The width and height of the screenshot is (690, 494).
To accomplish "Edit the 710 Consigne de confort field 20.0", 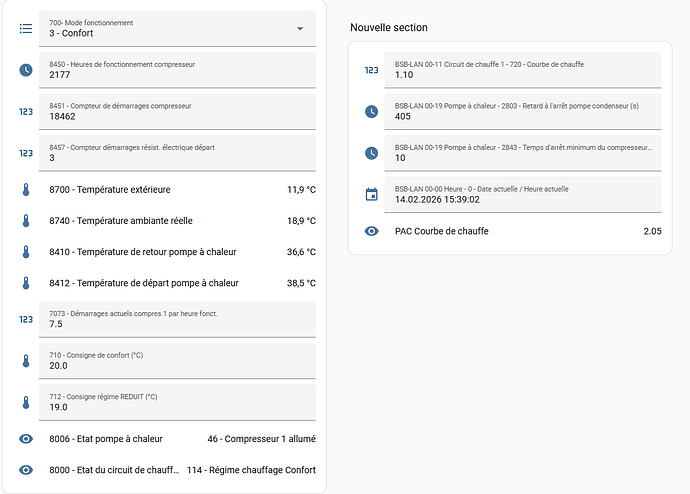I will coord(177,361).
